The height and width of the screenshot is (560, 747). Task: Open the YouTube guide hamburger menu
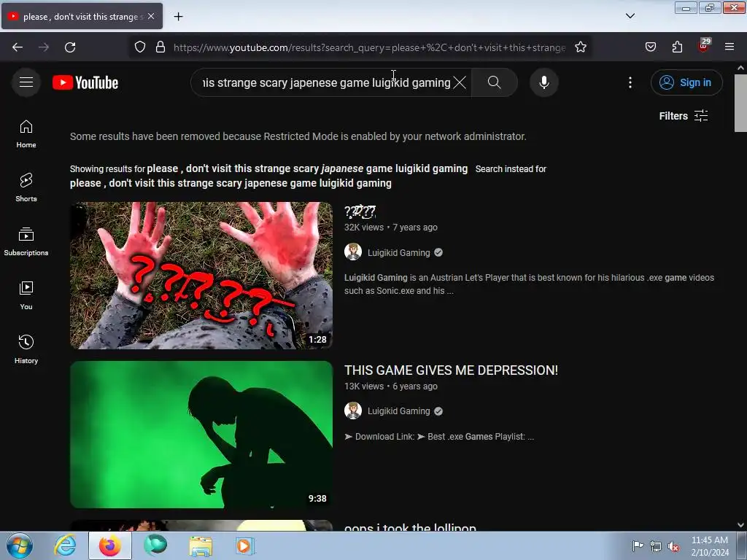26,82
